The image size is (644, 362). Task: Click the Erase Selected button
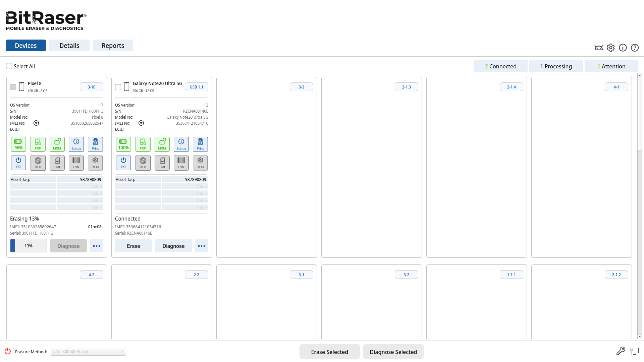pyautogui.click(x=330, y=352)
